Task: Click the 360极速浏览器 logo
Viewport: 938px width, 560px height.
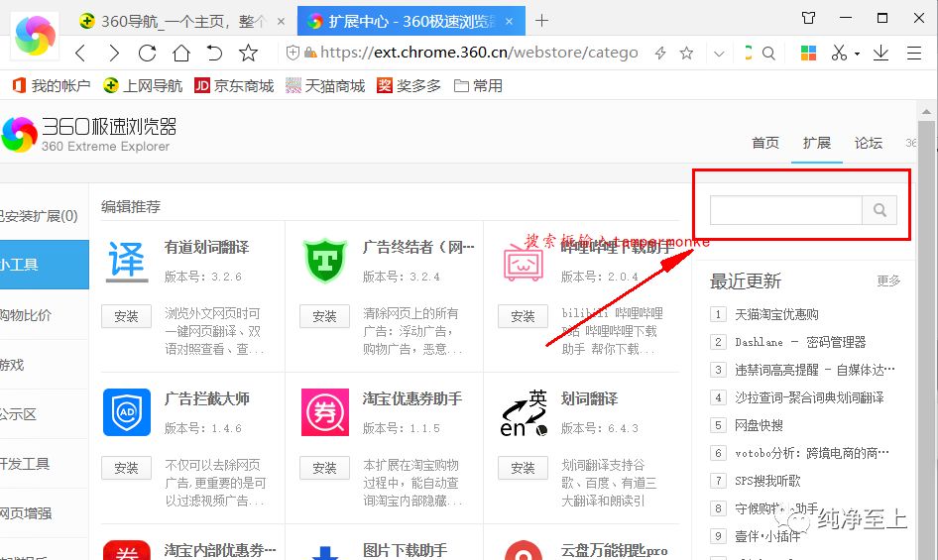Action: (x=89, y=135)
